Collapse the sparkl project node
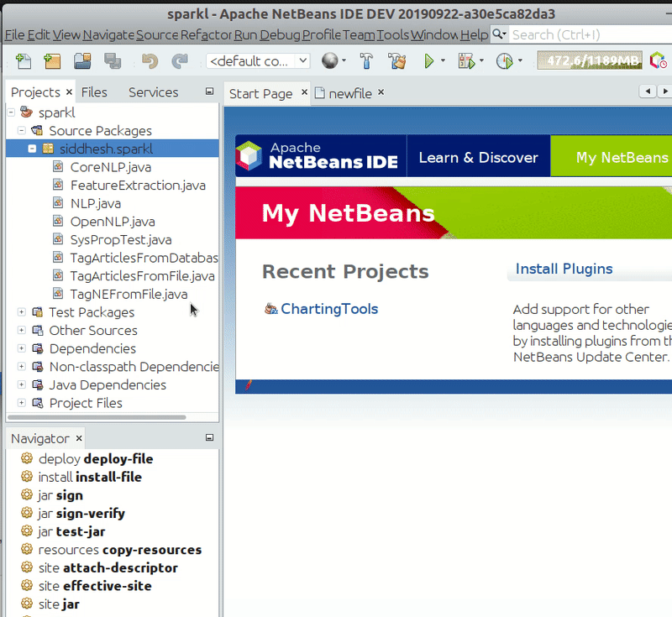This screenshot has width=672, height=617. tap(11, 112)
